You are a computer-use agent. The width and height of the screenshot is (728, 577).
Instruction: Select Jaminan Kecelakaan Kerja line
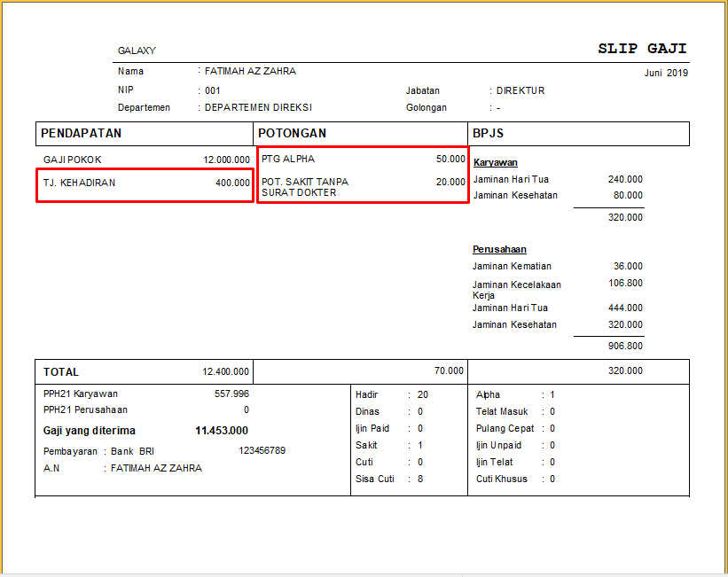(x=516, y=290)
